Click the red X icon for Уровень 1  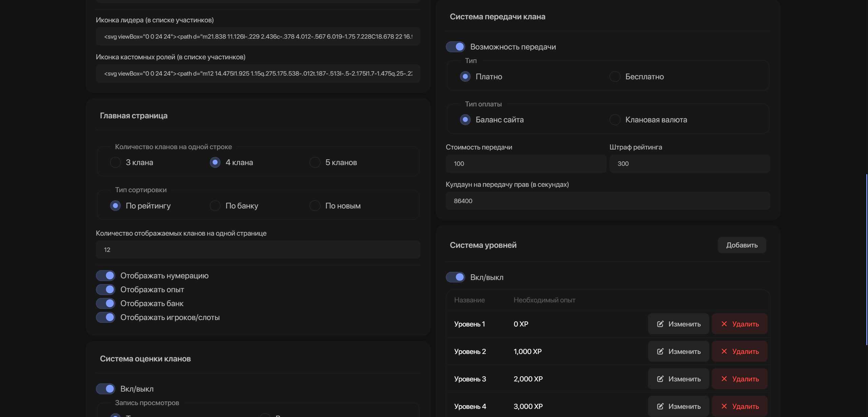pos(724,324)
